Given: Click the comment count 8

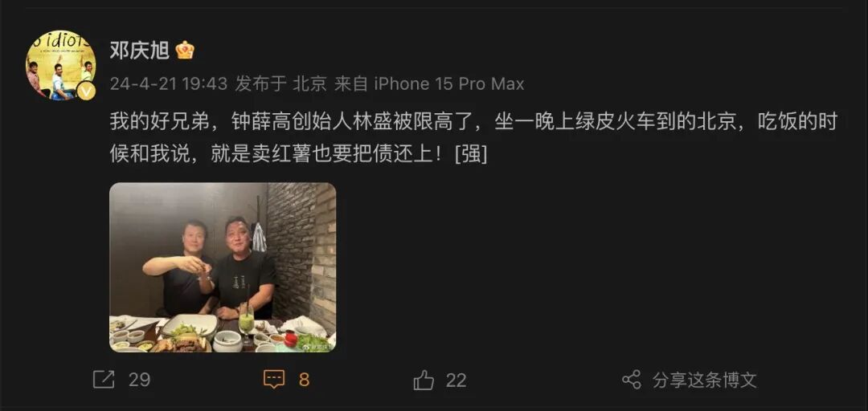Looking at the screenshot, I should pos(304,380).
